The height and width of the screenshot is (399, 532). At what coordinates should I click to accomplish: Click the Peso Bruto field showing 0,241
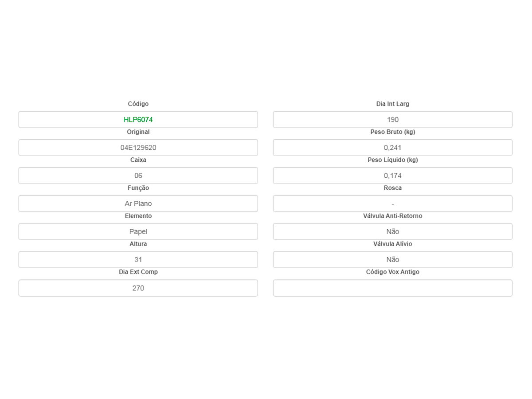pos(392,148)
